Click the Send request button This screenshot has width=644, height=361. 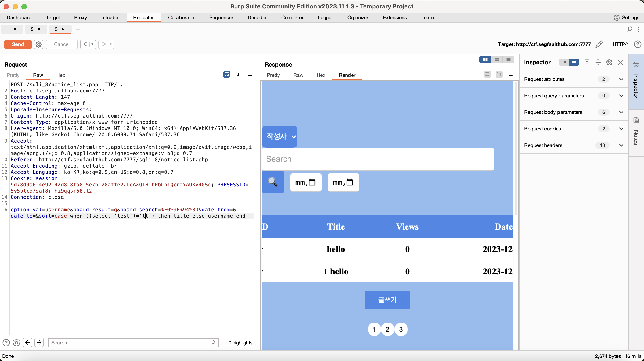click(x=18, y=44)
